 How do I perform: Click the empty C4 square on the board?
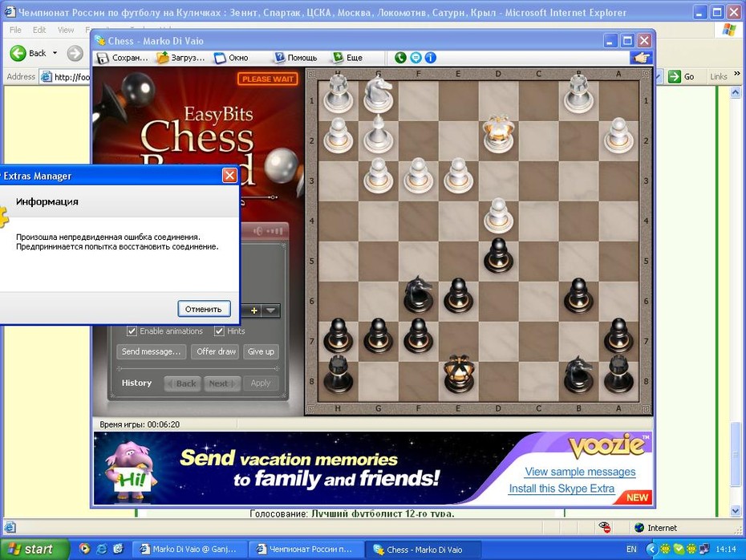coord(538,221)
